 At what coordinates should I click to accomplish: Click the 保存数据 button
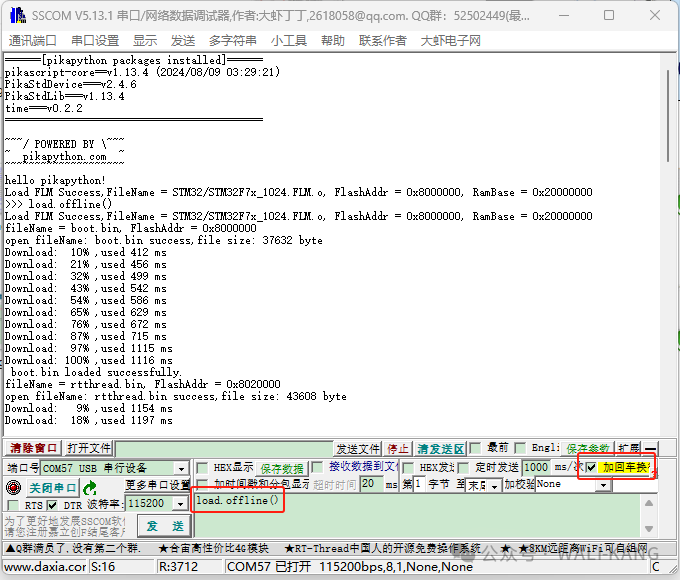click(x=282, y=469)
